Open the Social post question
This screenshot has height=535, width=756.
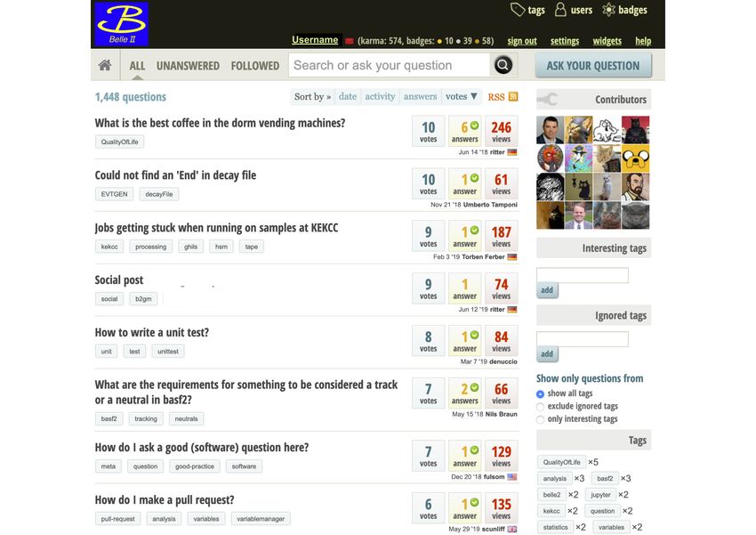tap(119, 280)
